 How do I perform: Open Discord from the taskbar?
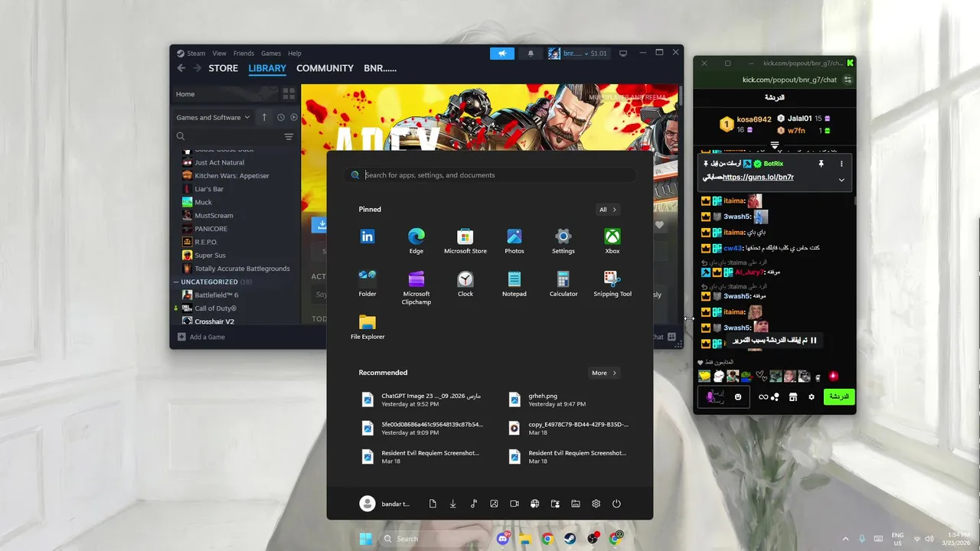(503, 539)
